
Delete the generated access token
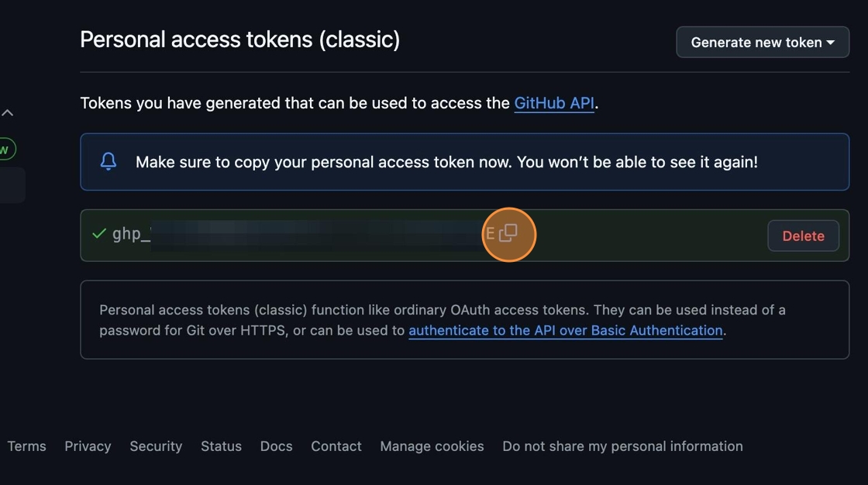point(803,236)
